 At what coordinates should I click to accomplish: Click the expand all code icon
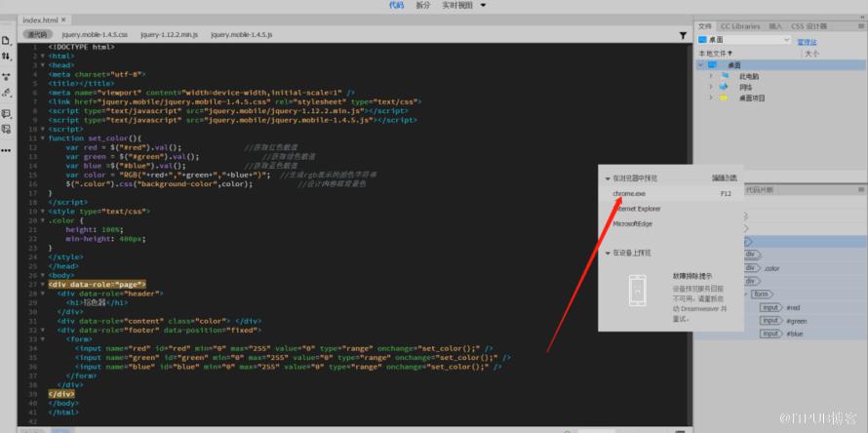(7, 77)
